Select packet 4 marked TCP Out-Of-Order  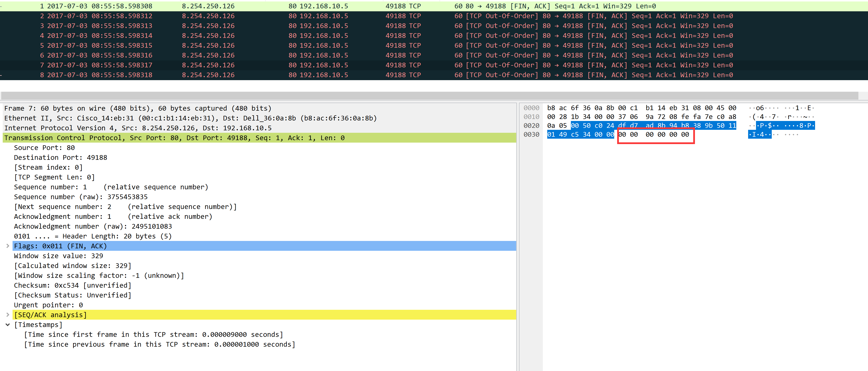coord(236,35)
